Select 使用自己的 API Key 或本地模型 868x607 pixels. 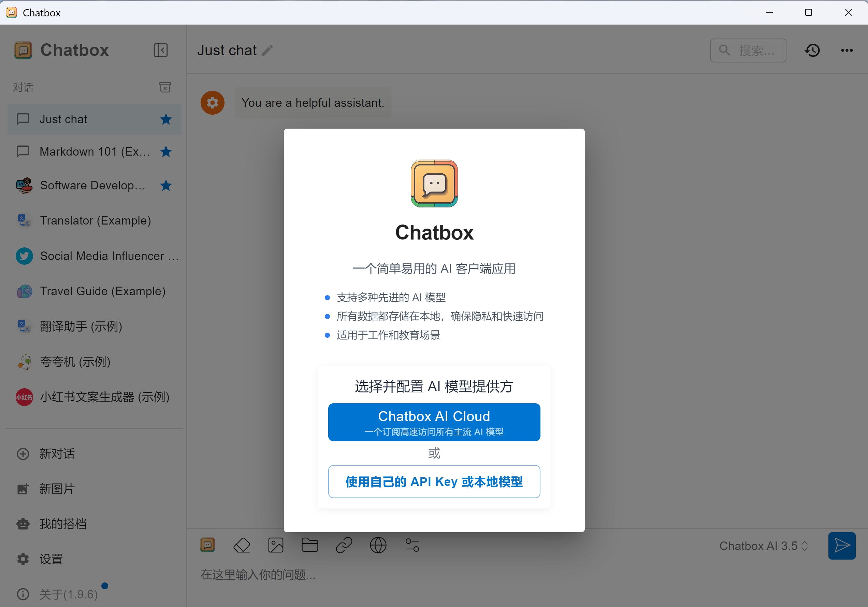pos(434,481)
